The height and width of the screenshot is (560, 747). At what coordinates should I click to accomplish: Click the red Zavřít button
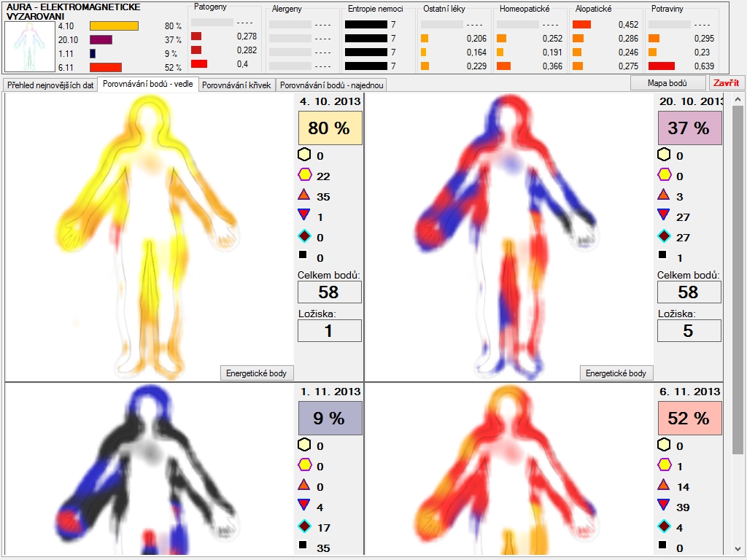point(726,83)
